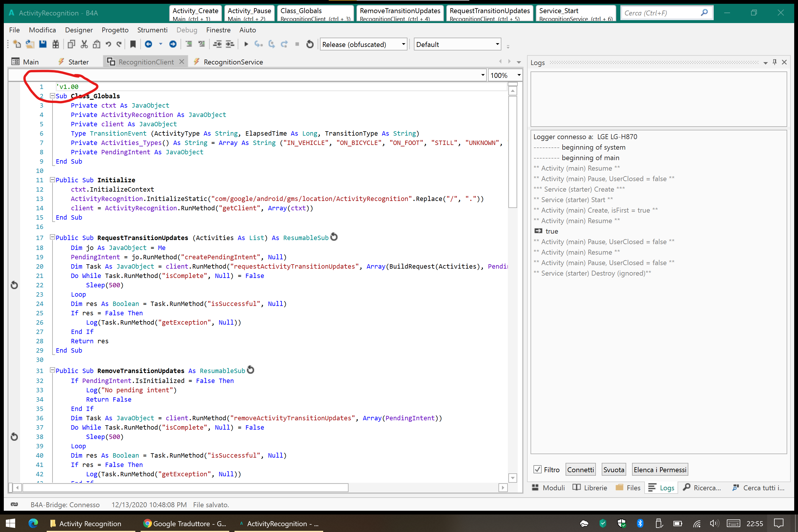Toggle bookmark using the bookmark icon

tap(133, 44)
